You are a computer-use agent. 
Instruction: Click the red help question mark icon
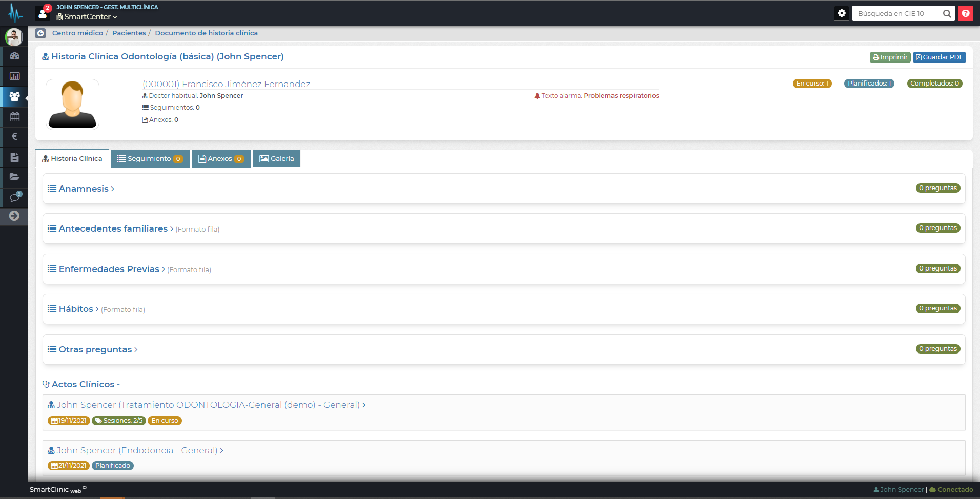[965, 13]
